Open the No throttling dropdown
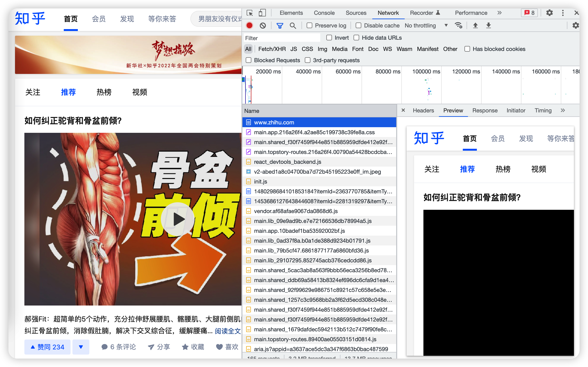 426,26
